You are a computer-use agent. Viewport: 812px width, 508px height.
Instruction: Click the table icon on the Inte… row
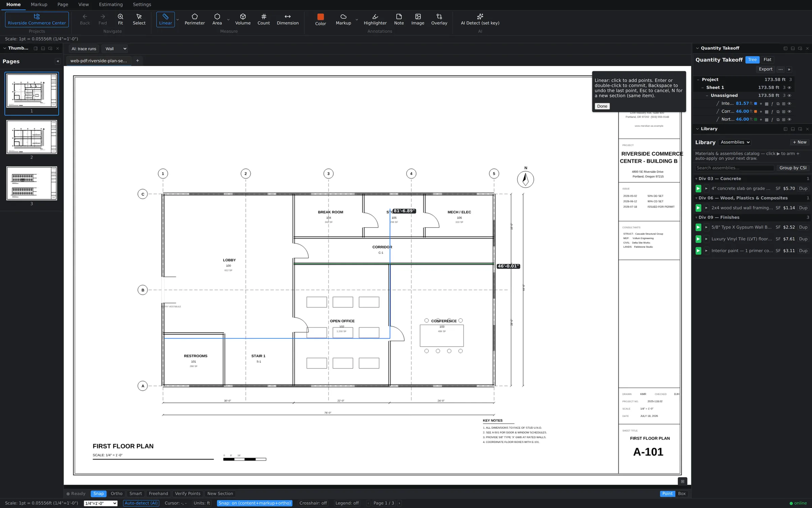[767, 104]
